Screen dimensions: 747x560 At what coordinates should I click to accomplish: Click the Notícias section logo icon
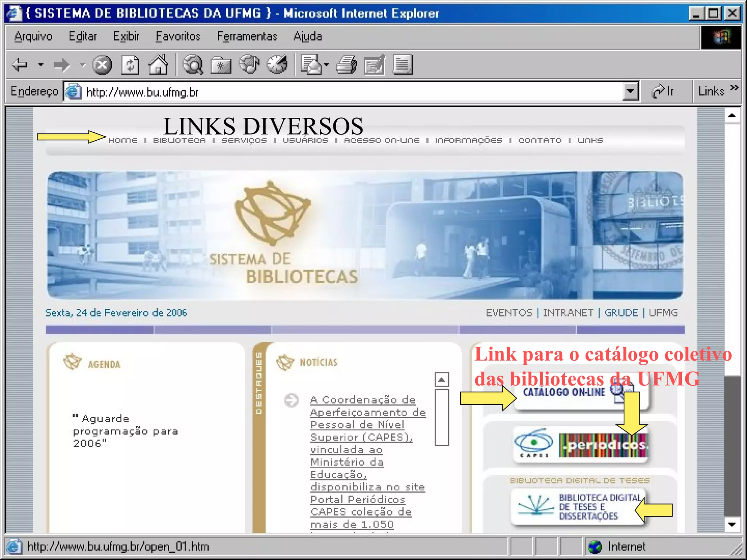point(285,362)
